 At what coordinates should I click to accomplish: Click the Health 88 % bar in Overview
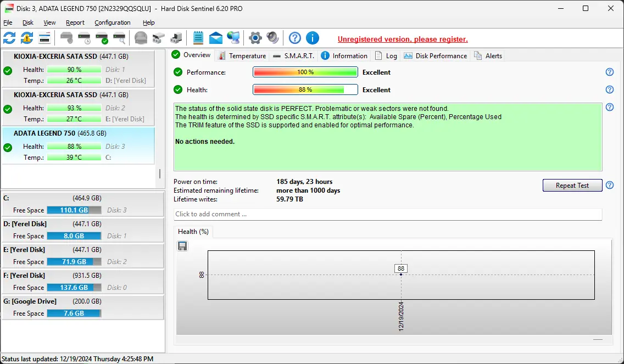tap(305, 89)
